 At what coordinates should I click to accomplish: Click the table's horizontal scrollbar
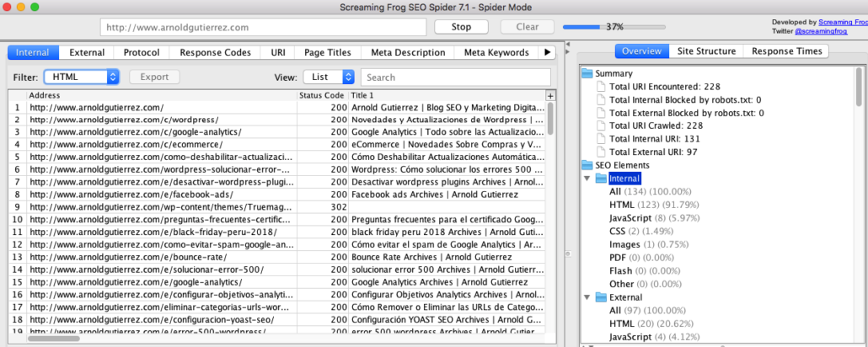tap(54, 338)
